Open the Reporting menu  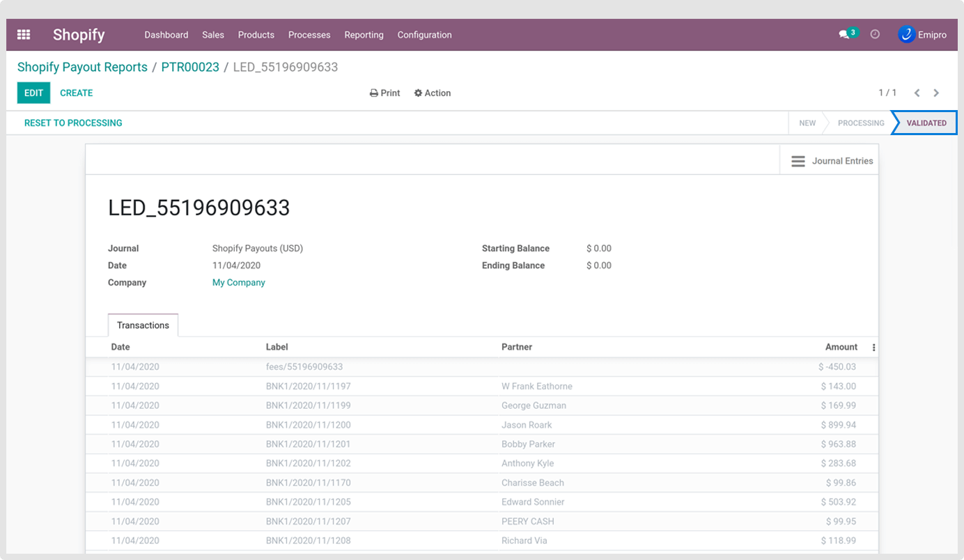click(364, 35)
